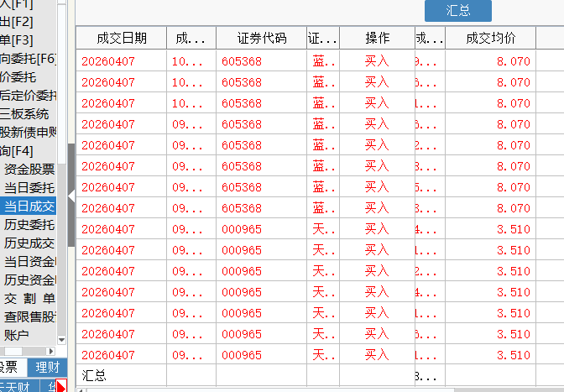Sort by 成交日期 column header
The image size is (564, 392).
pyautogui.click(x=122, y=38)
